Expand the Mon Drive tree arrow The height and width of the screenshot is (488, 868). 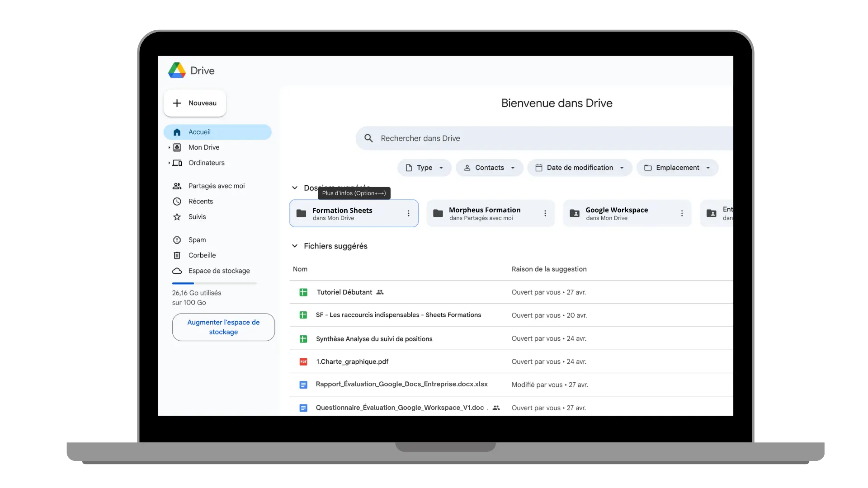[x=169, y=147]
